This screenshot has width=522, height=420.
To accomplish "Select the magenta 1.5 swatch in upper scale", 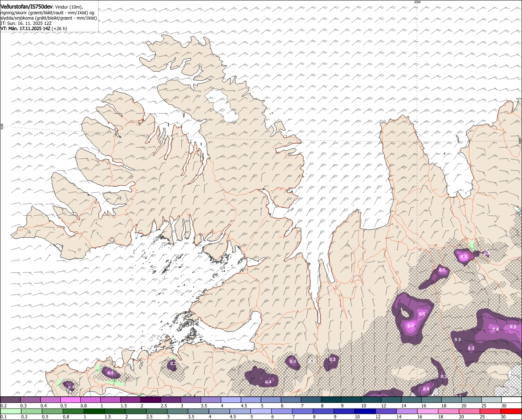I will coord(131,400).
